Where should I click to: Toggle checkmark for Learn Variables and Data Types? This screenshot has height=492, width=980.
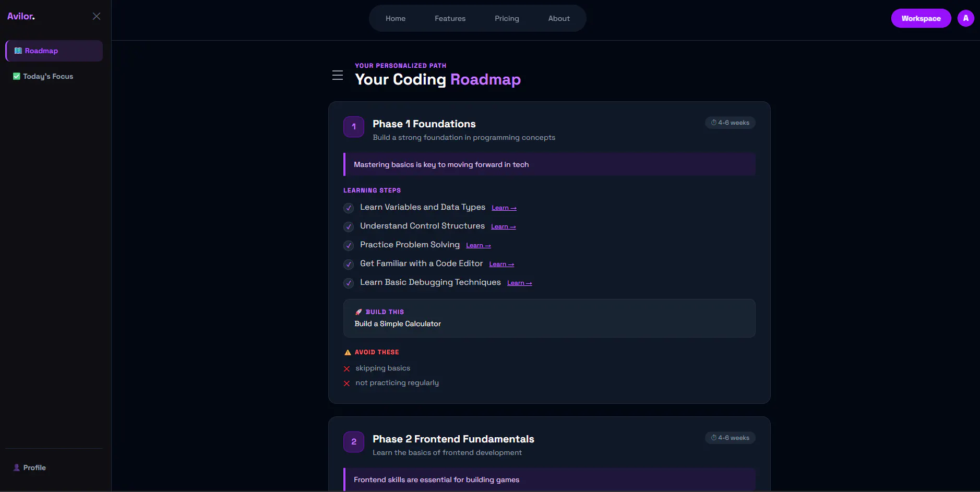pos(349,208)
